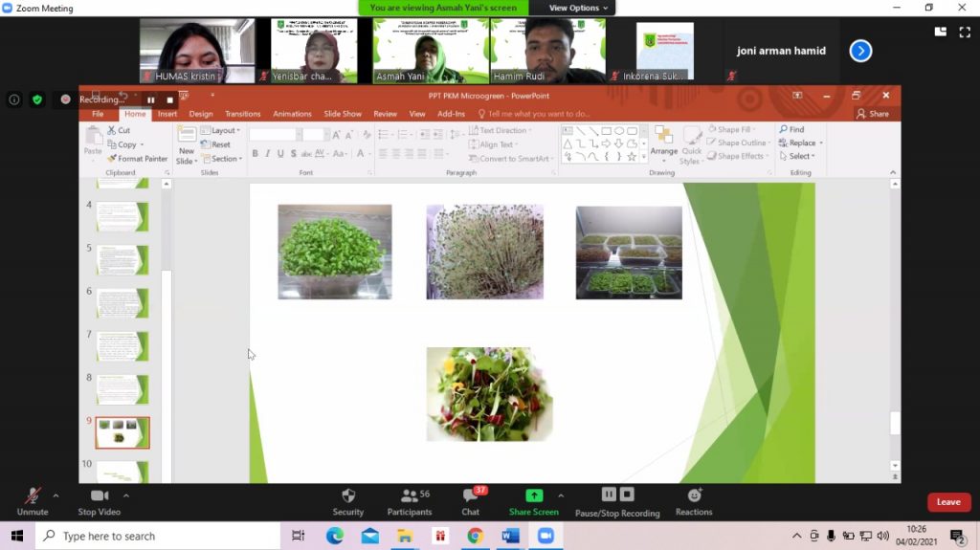
Task: Click Convert to SmartArt
Action: (511, 159)
